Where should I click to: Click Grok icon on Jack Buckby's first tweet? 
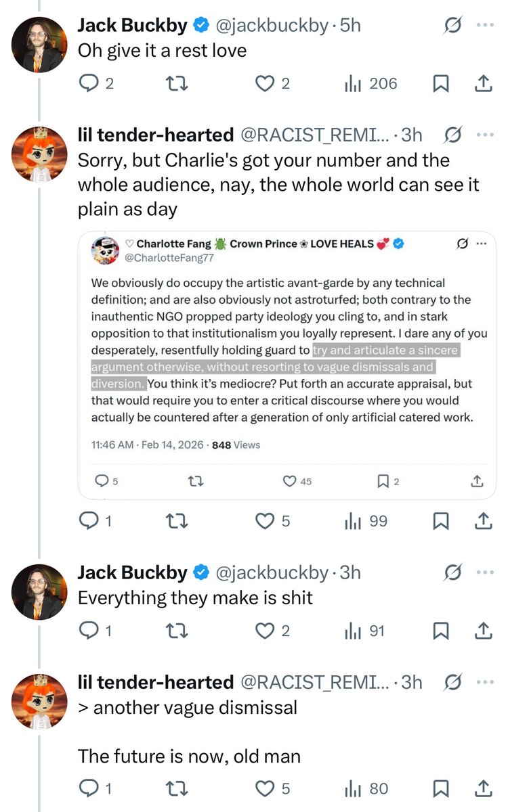(452, 26)
